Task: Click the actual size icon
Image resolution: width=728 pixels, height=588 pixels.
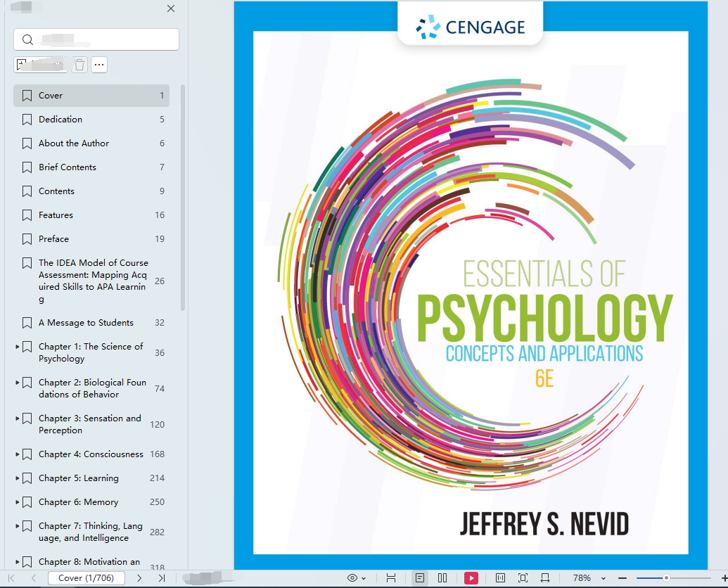Action: pyautogui.click(x=501, y=577)
